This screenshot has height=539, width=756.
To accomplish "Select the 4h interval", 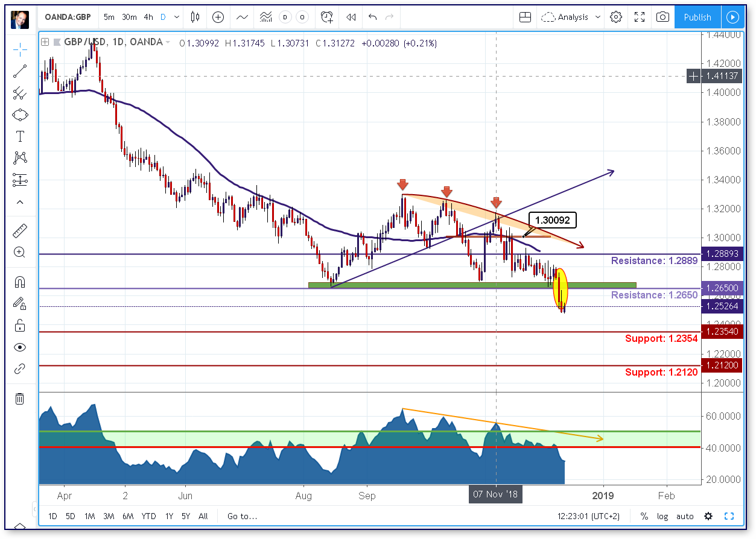I will pos(148,17).
